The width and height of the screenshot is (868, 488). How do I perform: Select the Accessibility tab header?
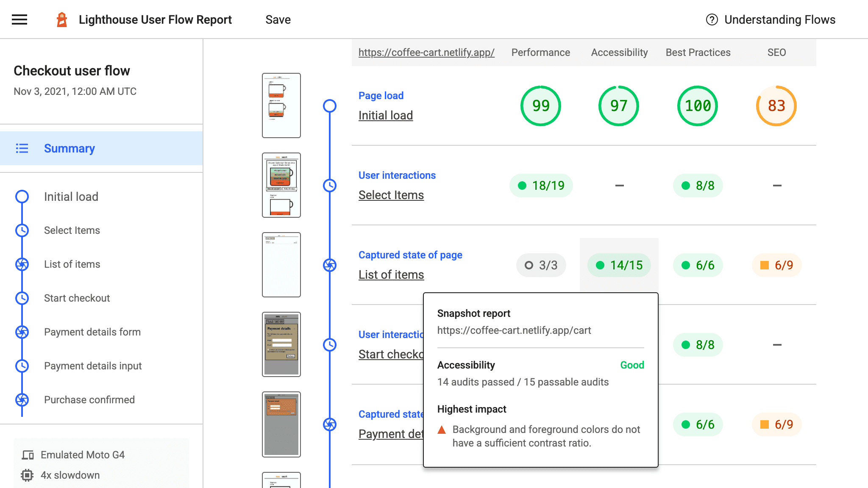point(619,53)
